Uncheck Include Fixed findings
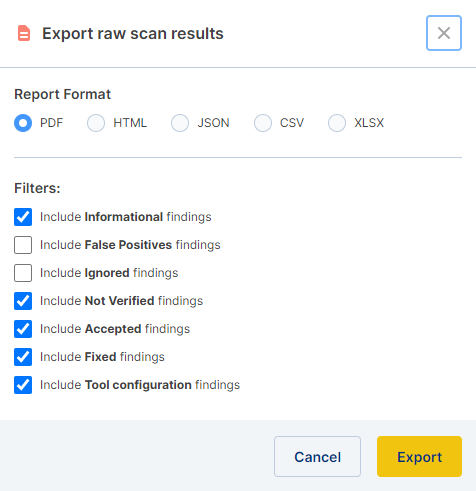Viewport: 476px width, 491px height. (23, 357)
